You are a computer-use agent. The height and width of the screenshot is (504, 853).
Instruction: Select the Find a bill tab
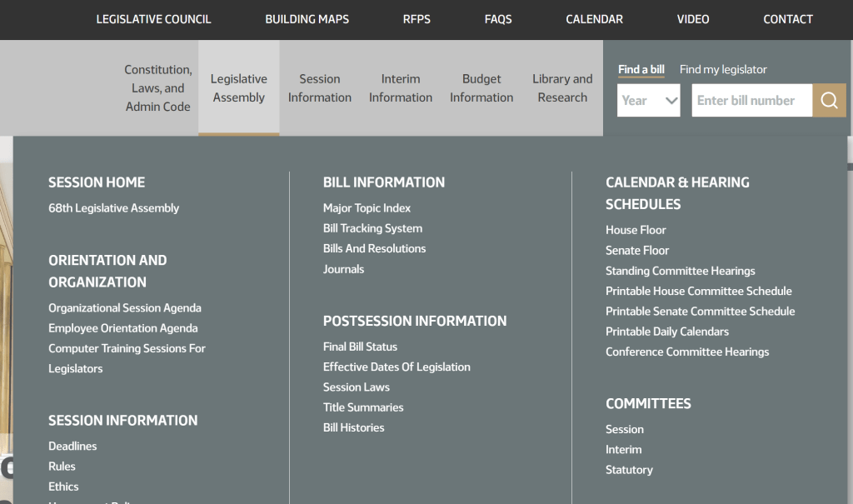(641, 69)
